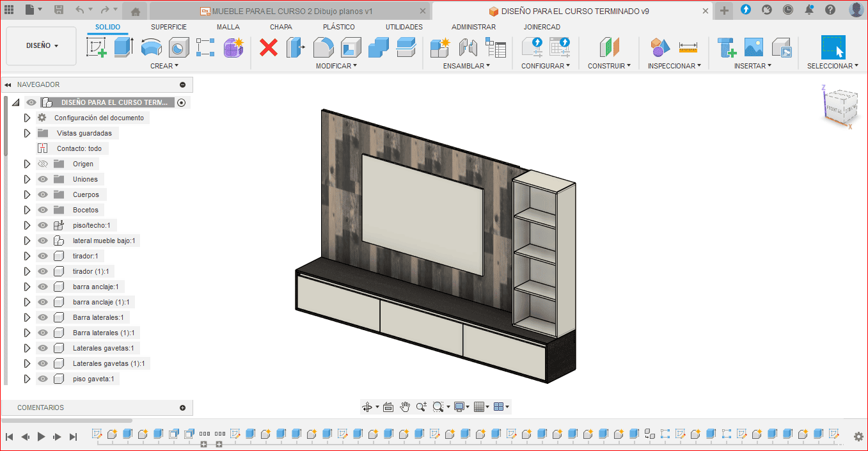Click the red Delete X icon
This screenshot has width=868, height=451.
pyautogui.click(x=269, y=47)
